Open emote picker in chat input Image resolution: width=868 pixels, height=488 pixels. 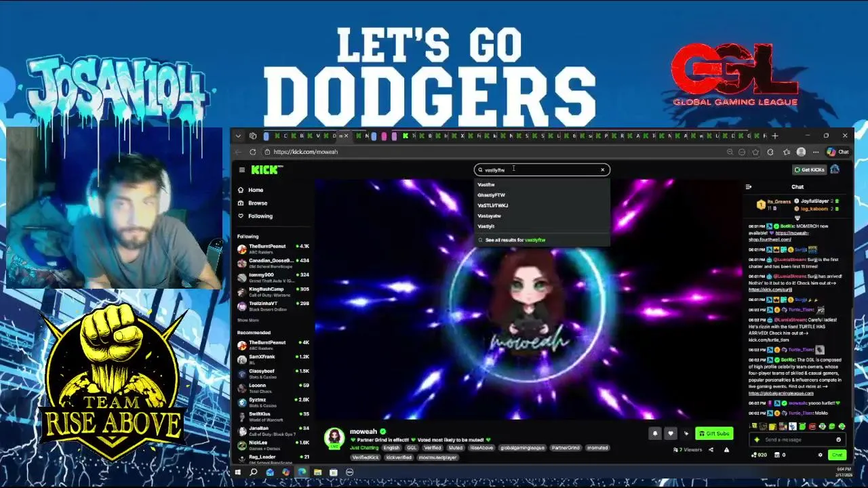pos(838,440)
